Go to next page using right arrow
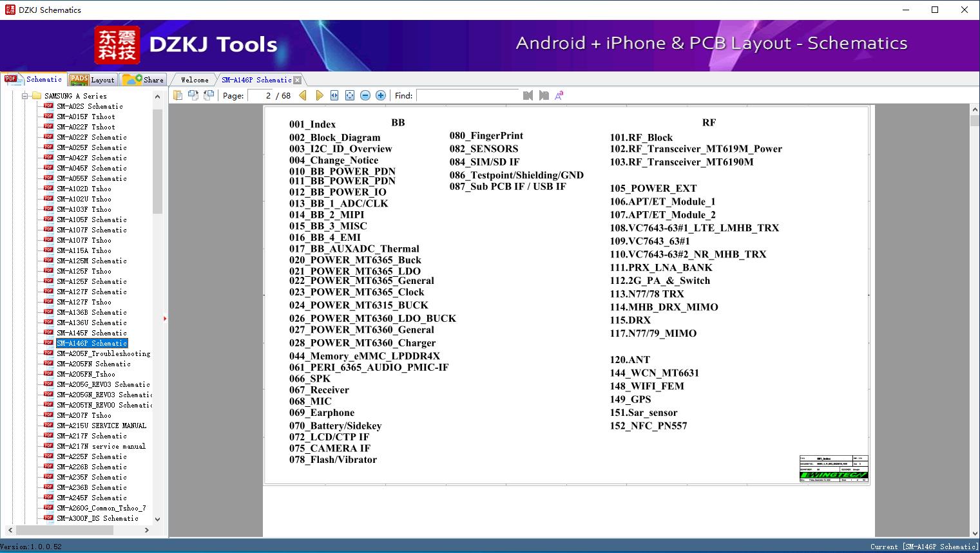The height and width of the screenshot is (553, 980). click(x=319, y=95)
